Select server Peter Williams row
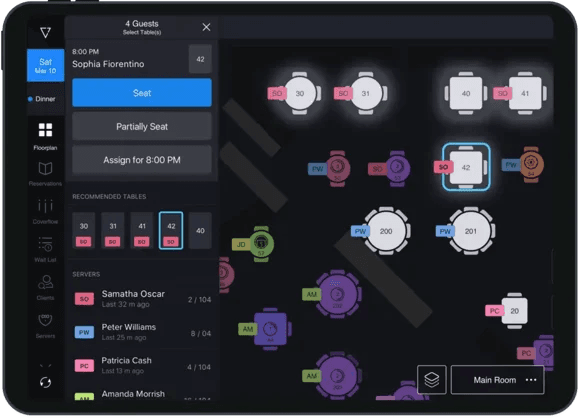The width and height of the screenshot is (580, 419). click(142, 332)
